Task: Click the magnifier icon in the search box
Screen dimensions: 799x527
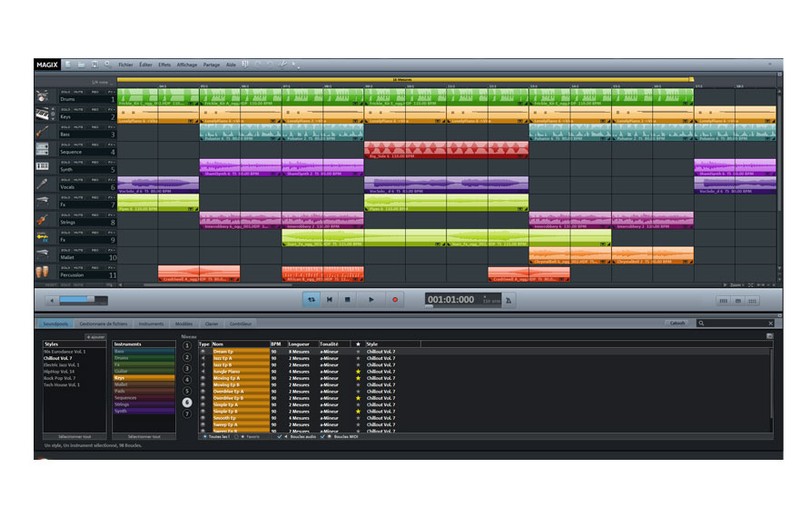Action: [702, 323]
